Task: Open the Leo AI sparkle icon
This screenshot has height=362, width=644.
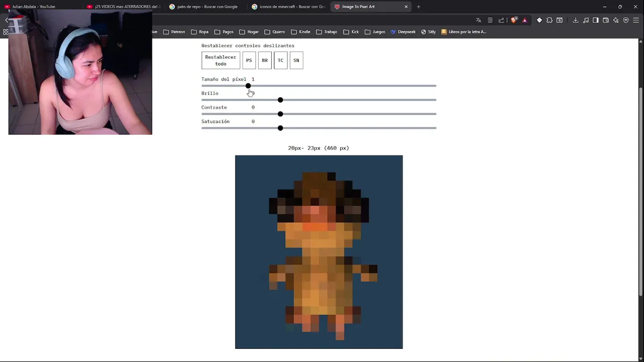Action: tap(616, 20)
